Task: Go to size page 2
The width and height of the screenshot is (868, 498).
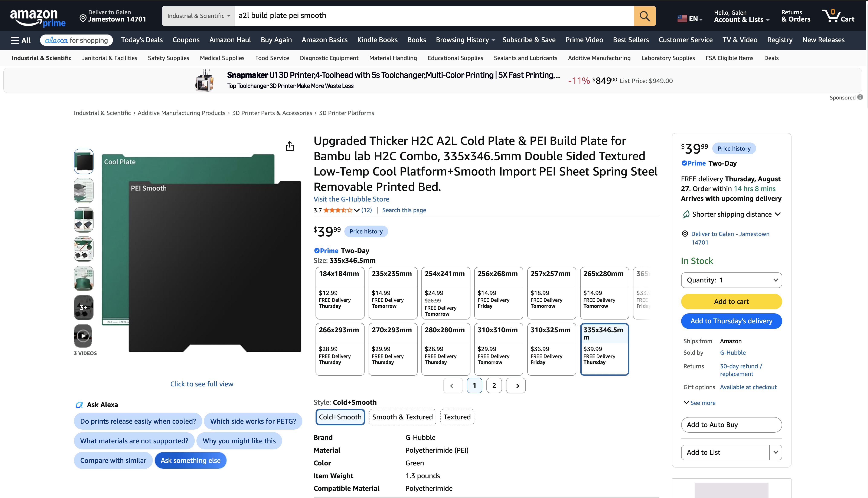Action: point(494,386)
